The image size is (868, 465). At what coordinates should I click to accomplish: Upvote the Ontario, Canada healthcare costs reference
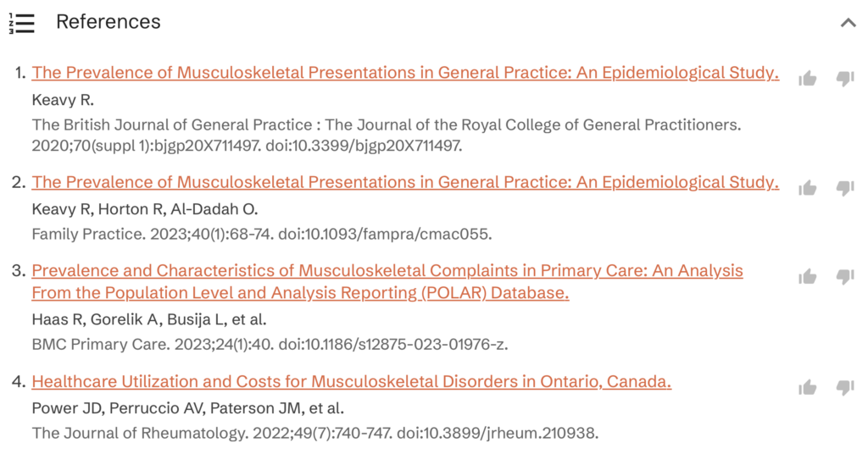click(x=808, y=387)
